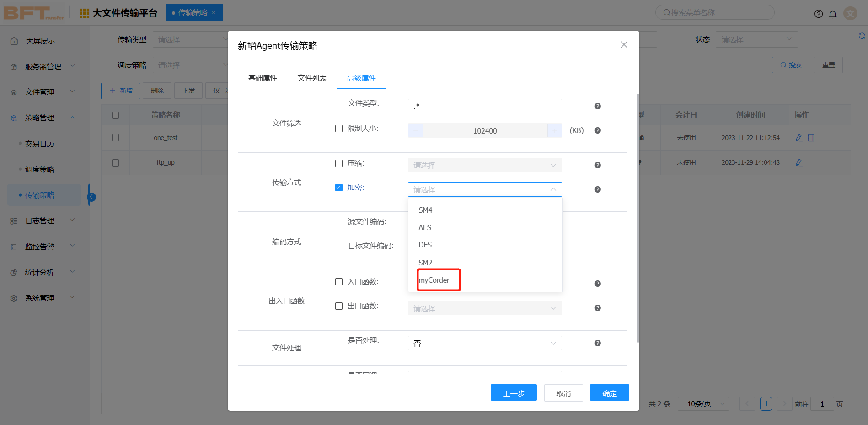
Task: Click the user avatar icon
Action: 850,13
